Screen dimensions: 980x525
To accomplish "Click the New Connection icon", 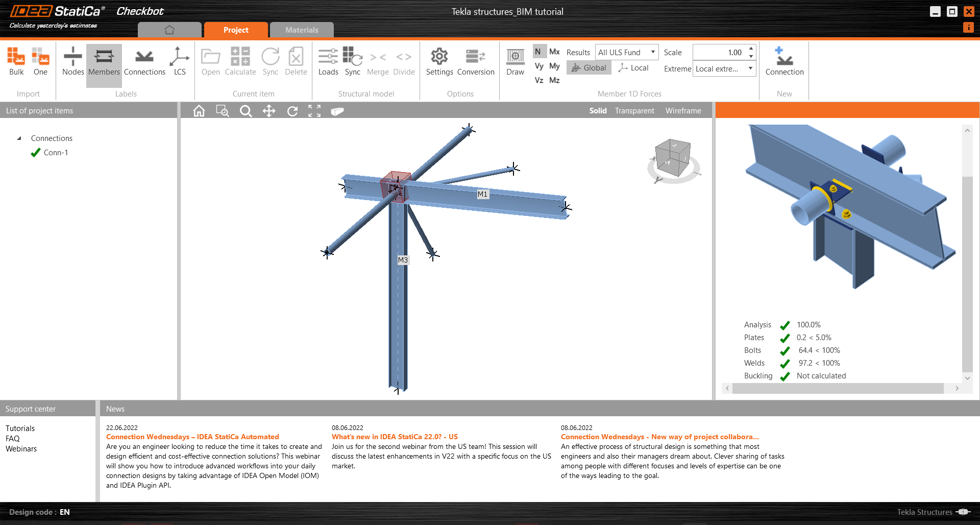I will pos(784,61).
